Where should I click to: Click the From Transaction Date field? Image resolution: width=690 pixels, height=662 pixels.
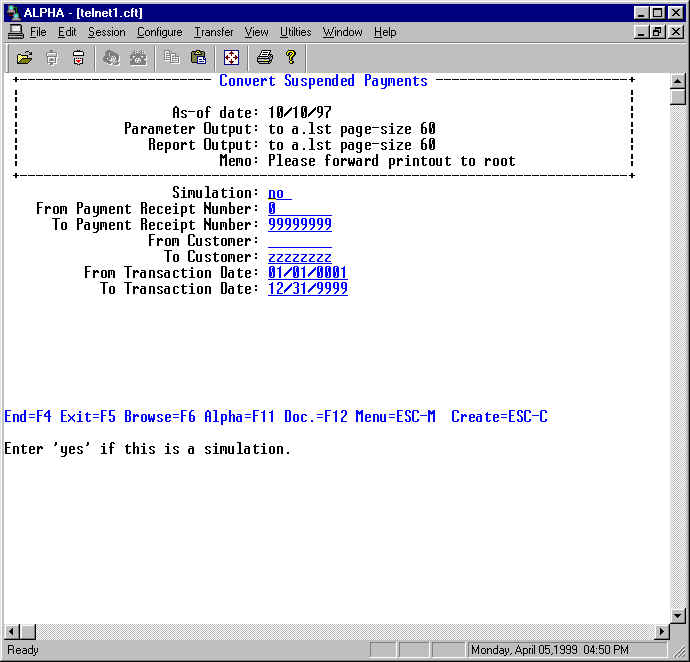click(308, 273)
